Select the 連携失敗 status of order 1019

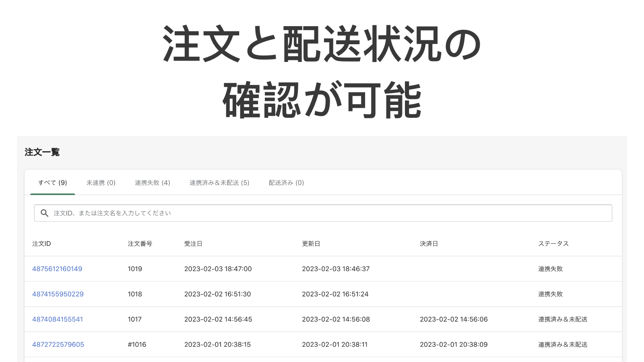pos(550,269)
